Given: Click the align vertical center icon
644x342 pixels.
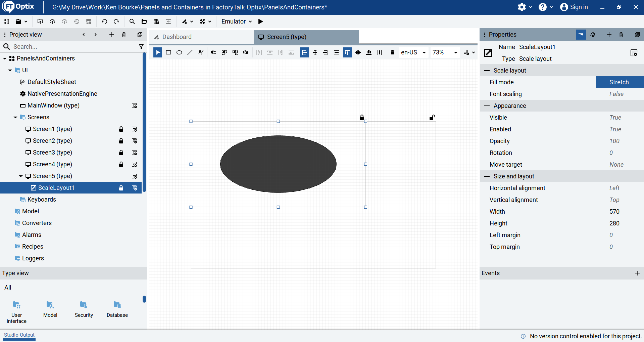Looking at the screenshot, I should [358, 52].
